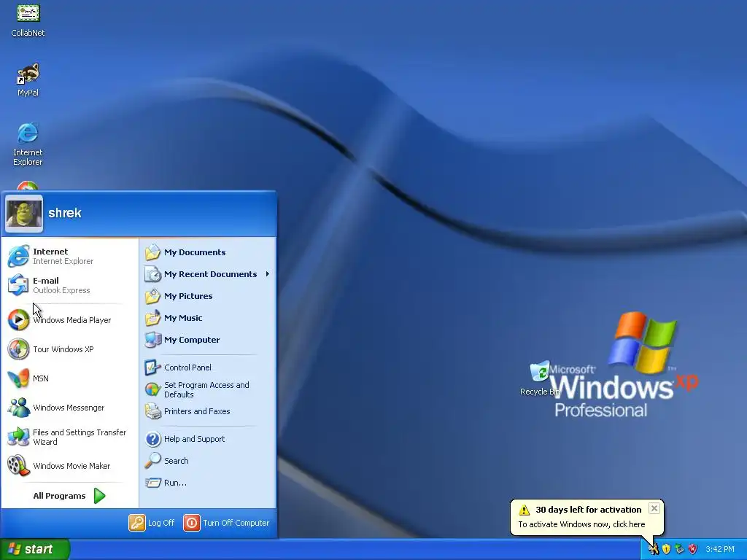The width and height of the screenshot is (747, 560).
Task: Click the shrek user account picture
Action: pyautogui.click(x=24, y=214)
